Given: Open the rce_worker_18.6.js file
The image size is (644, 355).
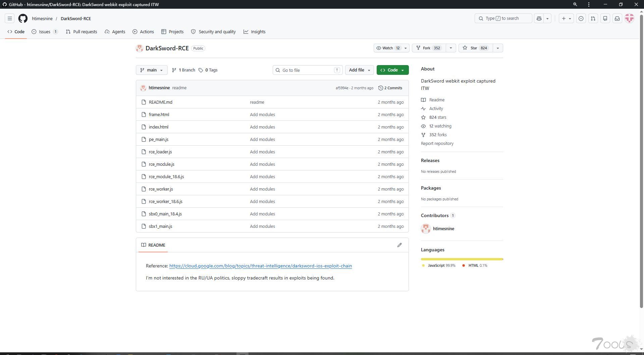Looking at the screenshot, I should pos(166,201).
